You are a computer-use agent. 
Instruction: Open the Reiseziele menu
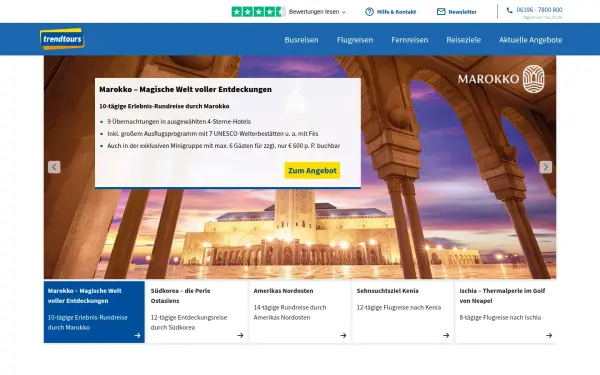click(463, 40)
